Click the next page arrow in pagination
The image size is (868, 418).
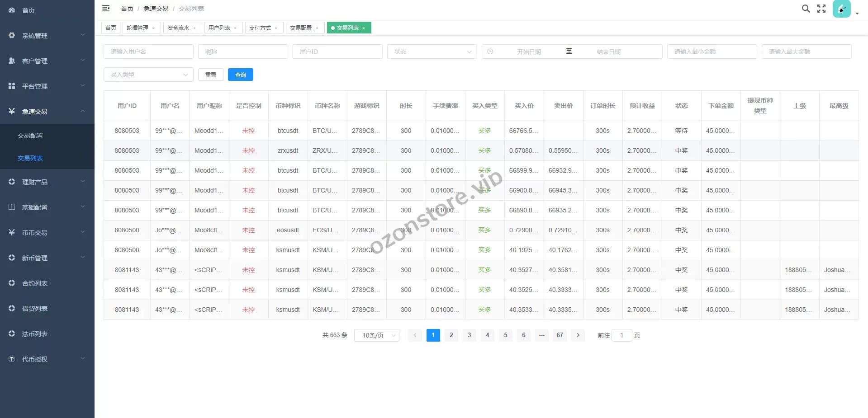(x=578, y=335)
